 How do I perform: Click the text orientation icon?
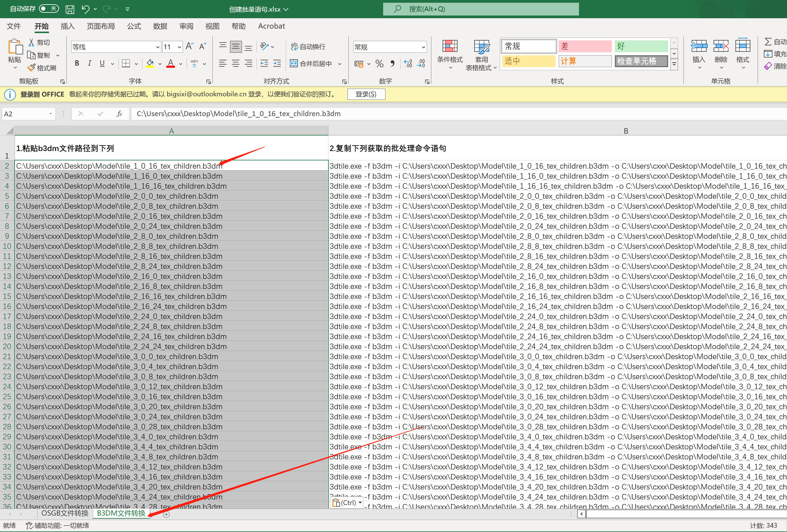click(265, 46)
